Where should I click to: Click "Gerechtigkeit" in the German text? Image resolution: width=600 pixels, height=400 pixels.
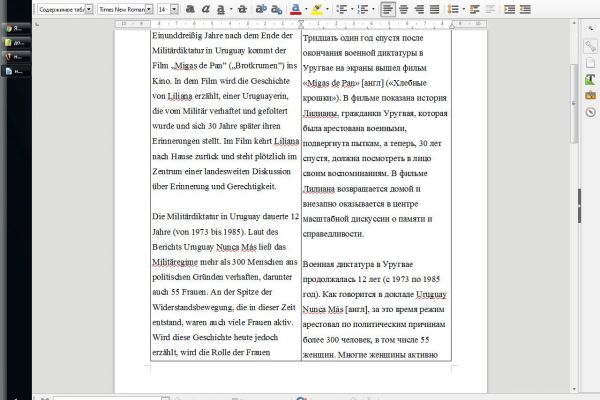point(250,187)
